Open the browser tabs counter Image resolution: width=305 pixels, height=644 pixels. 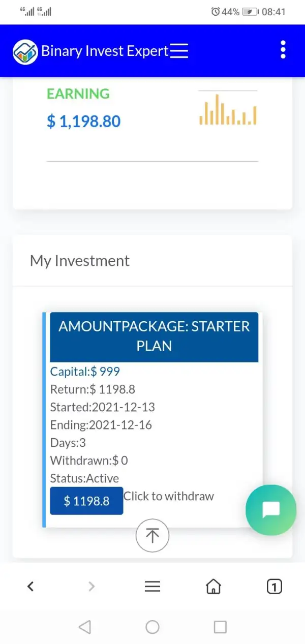[x=274, y=587]
